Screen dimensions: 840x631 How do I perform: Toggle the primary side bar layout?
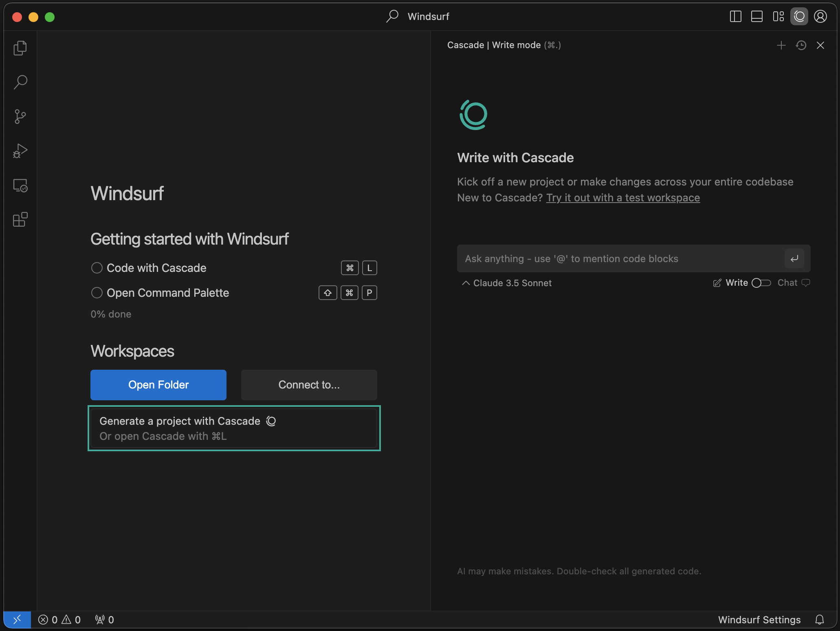(735, 17)
